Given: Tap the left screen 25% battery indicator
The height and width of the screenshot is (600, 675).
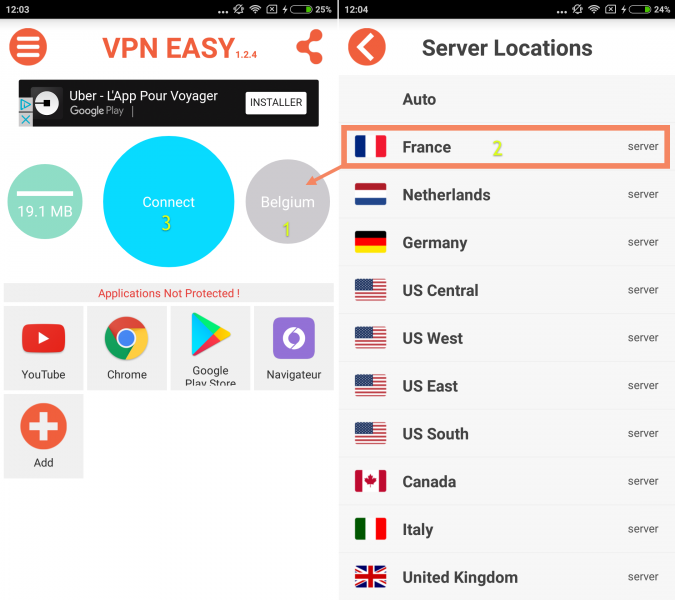Looking at the screenshot, I should [311, 9].
